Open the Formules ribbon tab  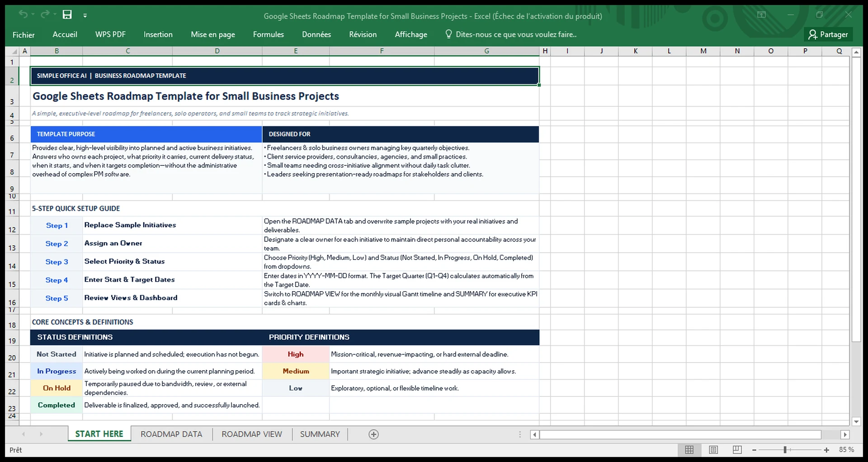[x=268, y=34]
